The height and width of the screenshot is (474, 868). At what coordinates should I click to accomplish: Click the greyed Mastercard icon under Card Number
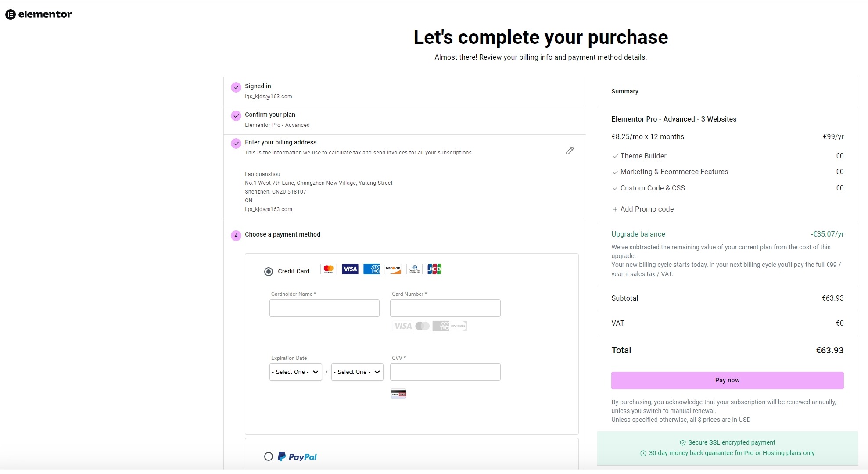[422, 326]
